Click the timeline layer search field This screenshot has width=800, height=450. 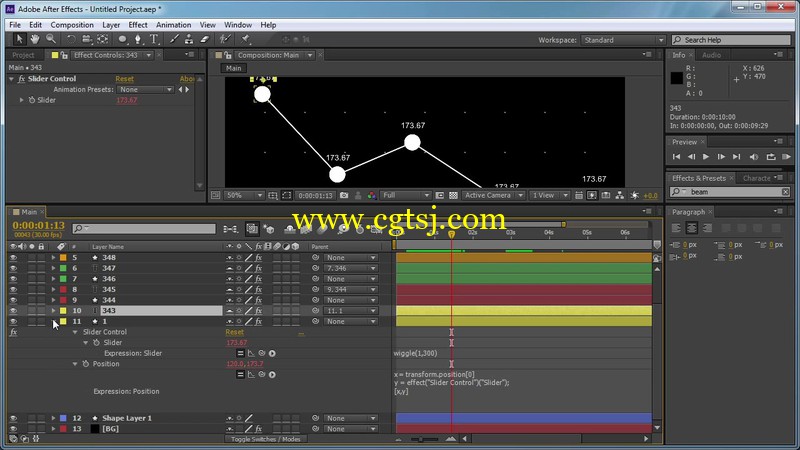tap(144, 229)
